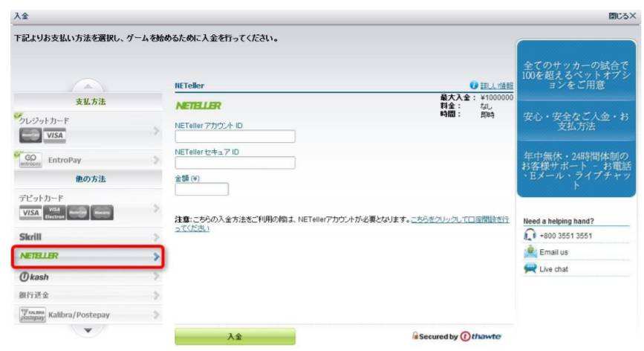Click the 安心・安全なご入金 banner
Viewport: 644px width, 351px height.
tap(576, 120)
